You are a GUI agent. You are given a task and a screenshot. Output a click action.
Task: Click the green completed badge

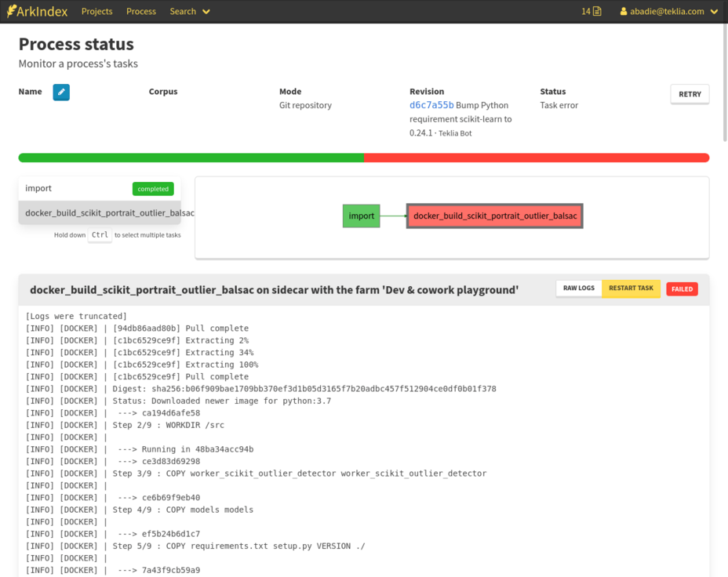(x=153, y=189)
